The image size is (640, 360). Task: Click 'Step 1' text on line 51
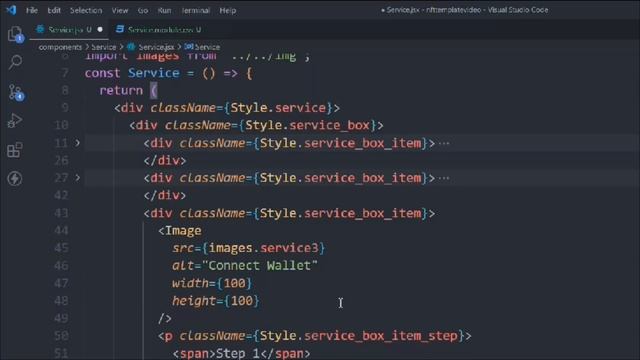238,353
